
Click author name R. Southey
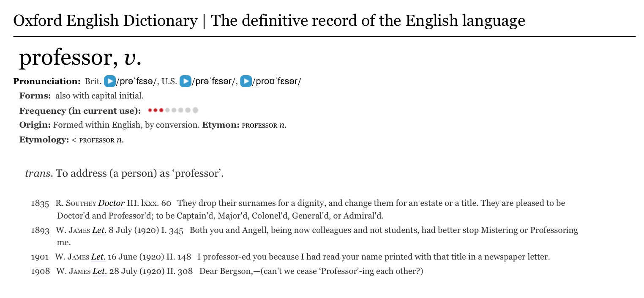[76, 203]
